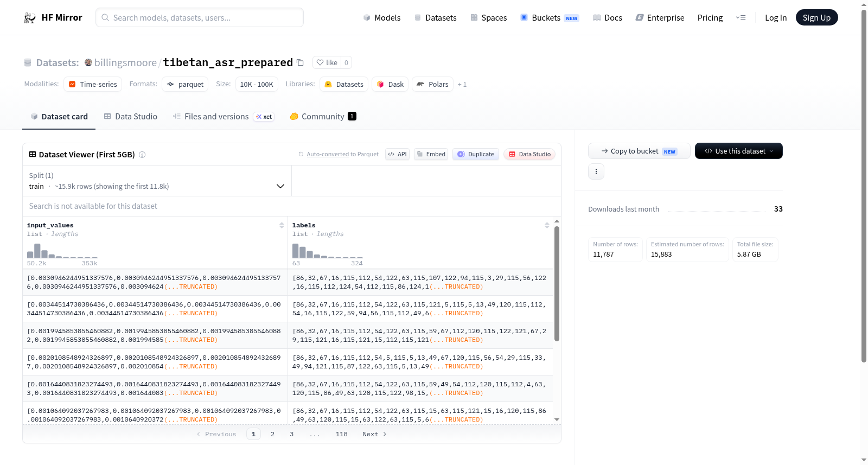The image size is (868, 465).
Task: Click the Embed button
Action: 431,154
